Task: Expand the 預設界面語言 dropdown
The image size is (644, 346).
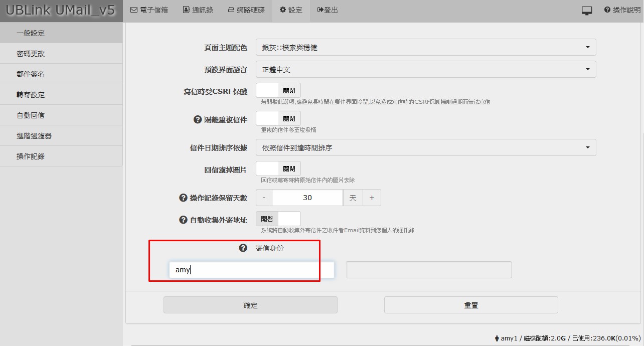Action: tap(425, 69)
